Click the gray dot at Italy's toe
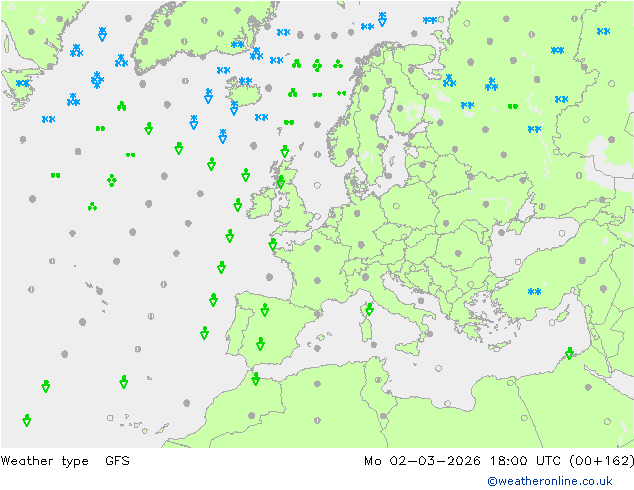This screenshot has height=490, width=634. pyautogui.click(x=429, y=334)
